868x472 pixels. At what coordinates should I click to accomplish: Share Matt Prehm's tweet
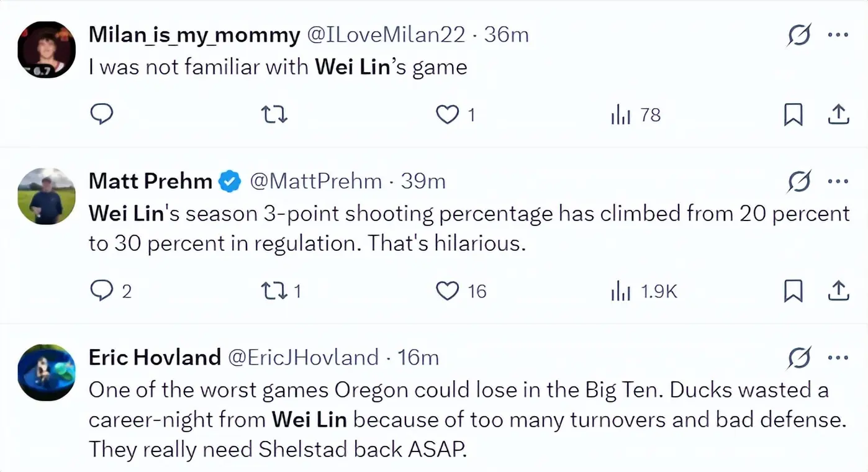838,290
